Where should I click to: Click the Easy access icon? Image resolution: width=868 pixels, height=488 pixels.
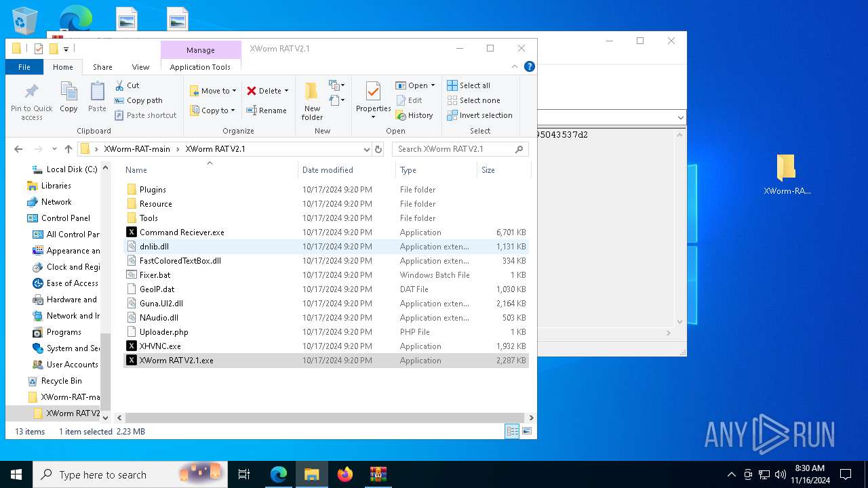tap(338, 100)
